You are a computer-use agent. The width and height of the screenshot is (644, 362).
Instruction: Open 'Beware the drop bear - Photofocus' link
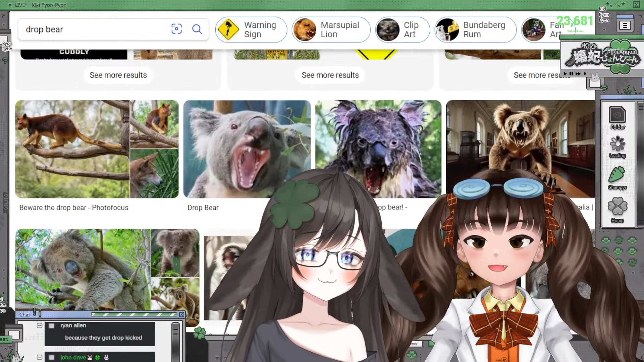click(x=74, y=207)
